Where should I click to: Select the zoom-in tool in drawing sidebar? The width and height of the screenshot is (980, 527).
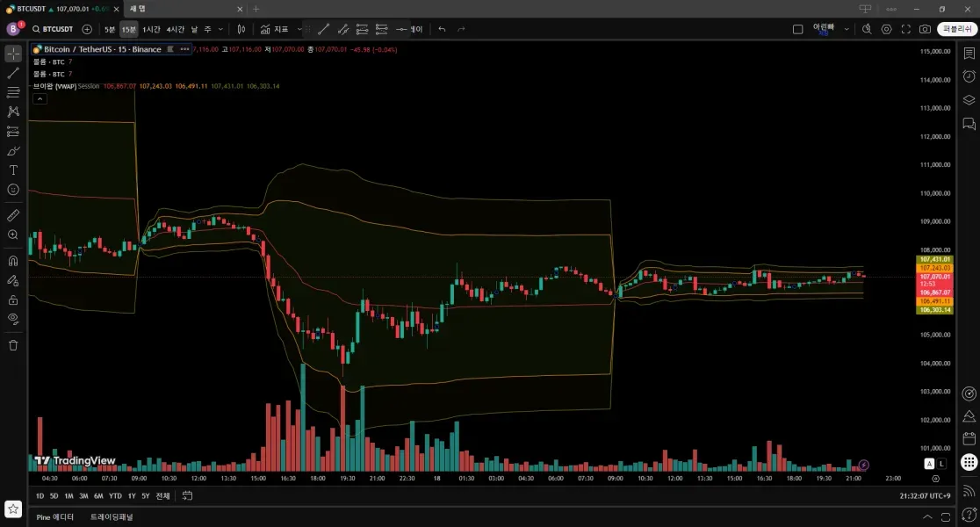tap(12, 234)
